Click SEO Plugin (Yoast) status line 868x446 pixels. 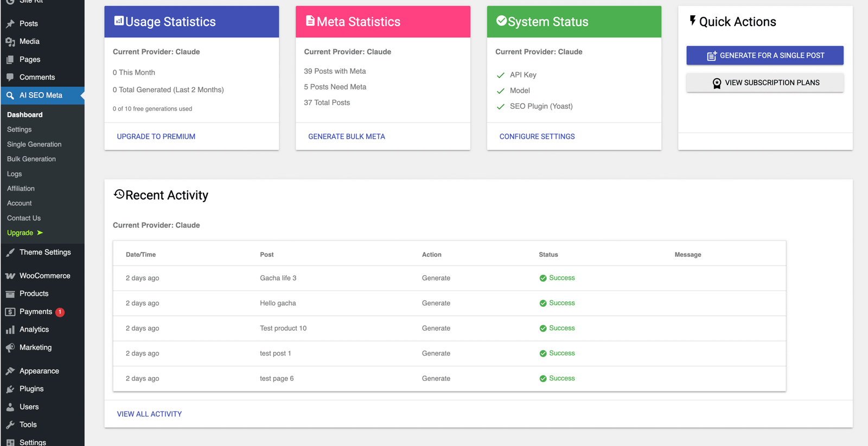pyautogui.click(x=535, y=106)
